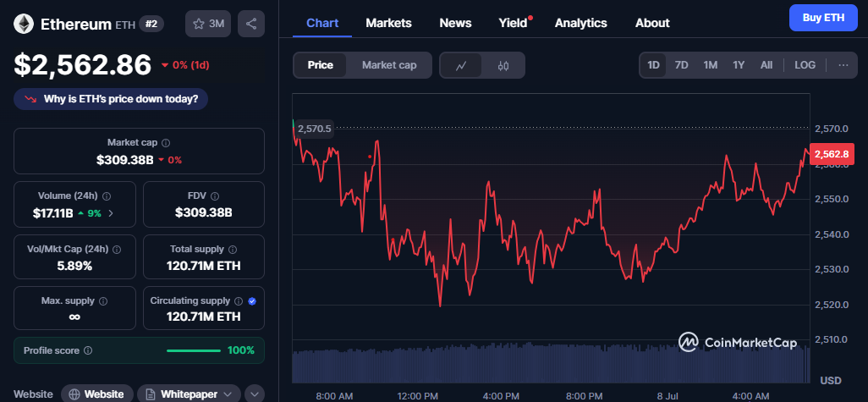Open the News tab

(456, 23)
